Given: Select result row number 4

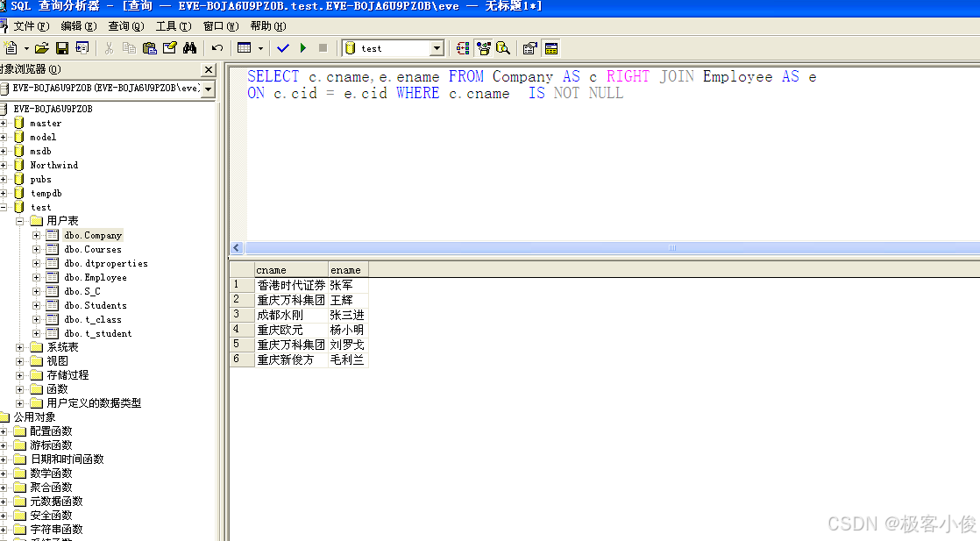Looking at the screenshot, I should tap(242, 330).
